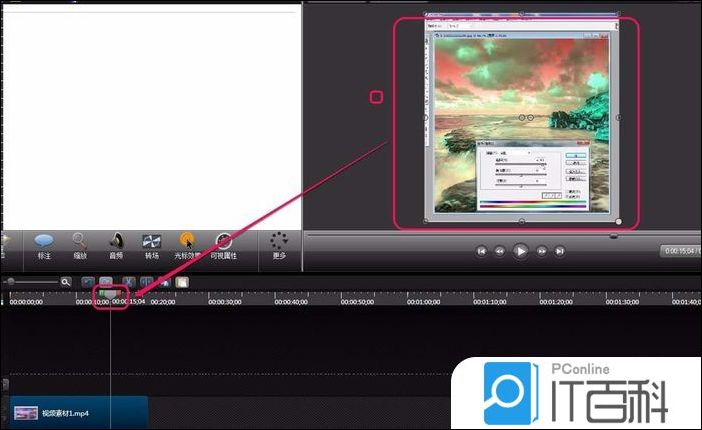Screen dimensions: 702x430
Task: Click the grey timeline playhead handle
Action: tap(111, 296)
